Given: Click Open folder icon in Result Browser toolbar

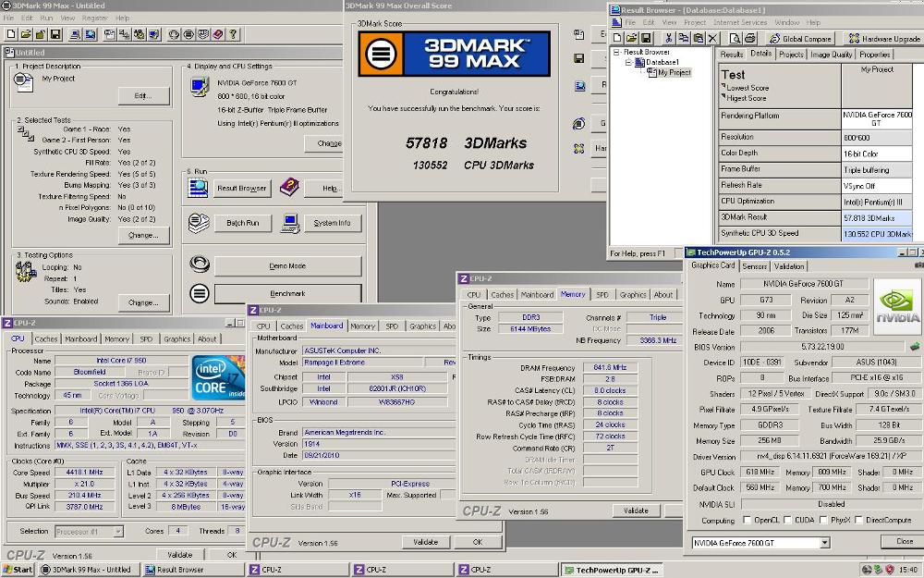Looking at the screenshot, I should click(x=631, y=38).
